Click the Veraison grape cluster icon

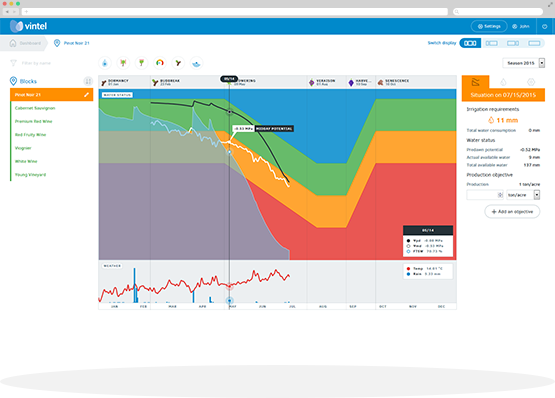tap(311, 83)
